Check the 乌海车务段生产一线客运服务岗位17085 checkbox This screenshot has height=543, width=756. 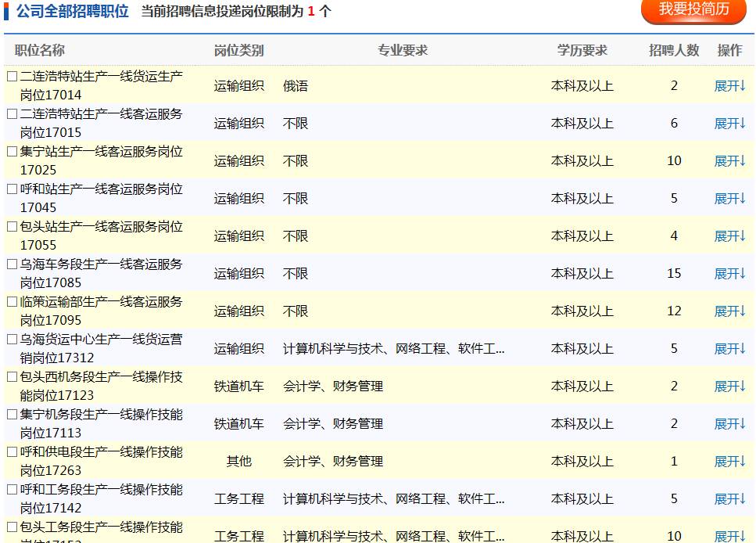coord(13,264)
